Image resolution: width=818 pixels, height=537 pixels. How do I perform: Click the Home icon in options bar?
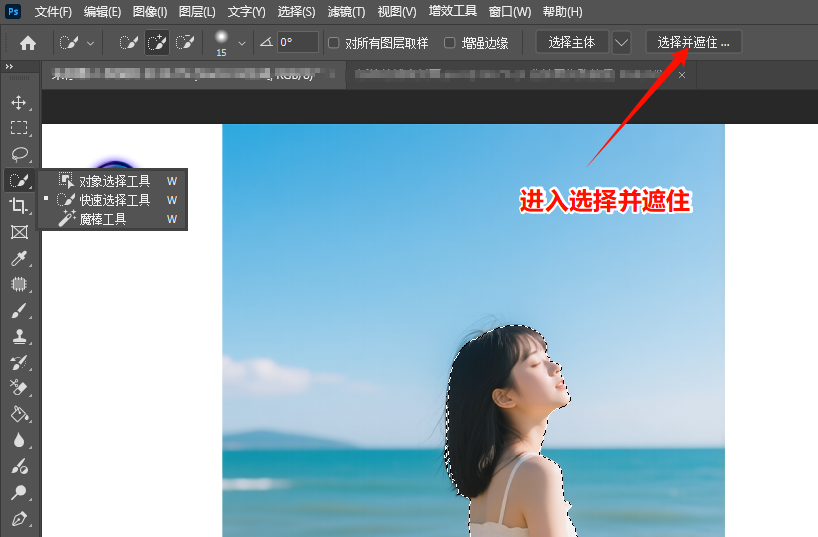(28, 43)
